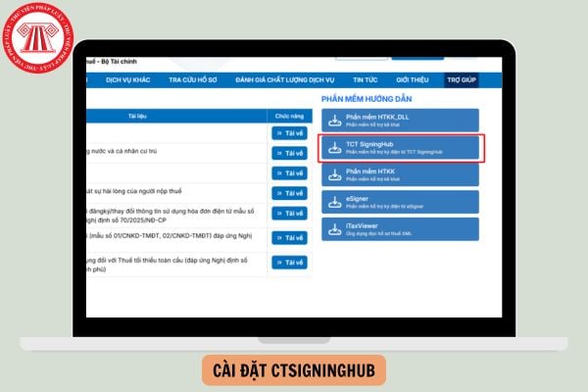
Task: Select the highlighted TRỢ GIÚP menu item
Action: pyautogui.click(x=462, y=80)
